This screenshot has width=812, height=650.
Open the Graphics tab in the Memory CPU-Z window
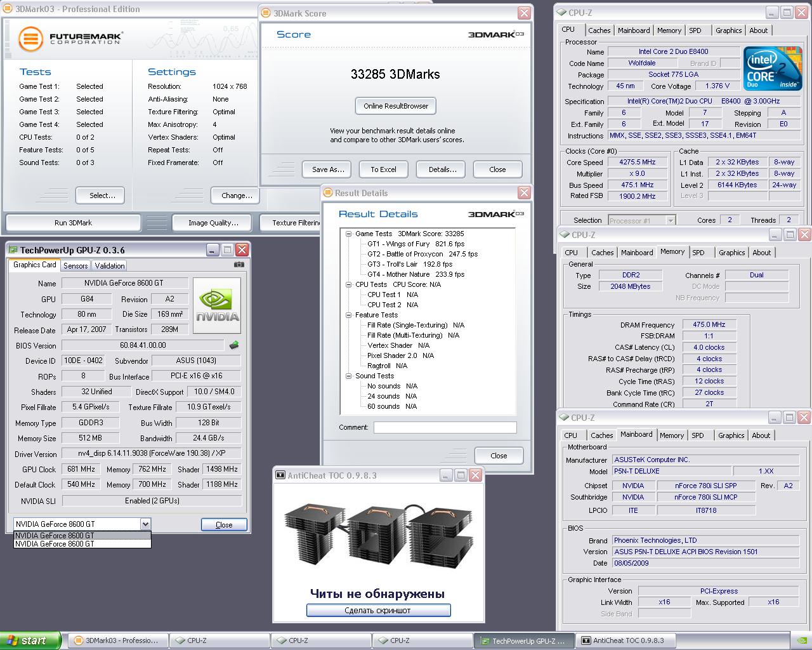pyautogui.click(x=731, y=253)
